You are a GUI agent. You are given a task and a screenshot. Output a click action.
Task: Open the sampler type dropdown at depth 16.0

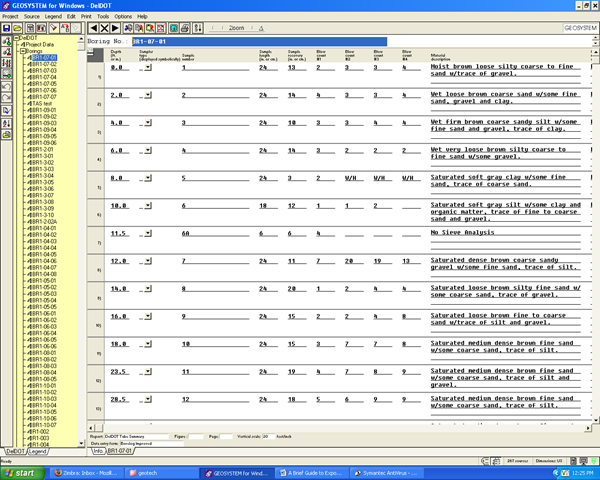coord(148,316)
